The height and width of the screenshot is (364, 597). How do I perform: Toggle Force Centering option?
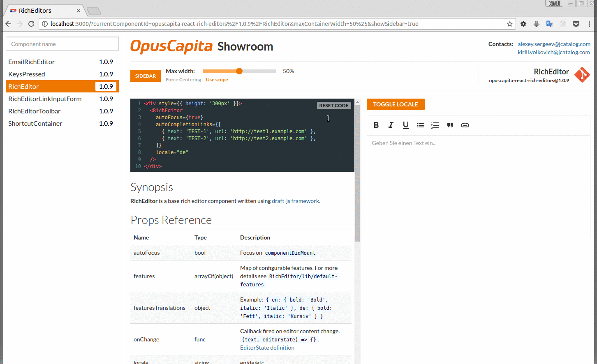pyautogui.click(x=183, y=80)
